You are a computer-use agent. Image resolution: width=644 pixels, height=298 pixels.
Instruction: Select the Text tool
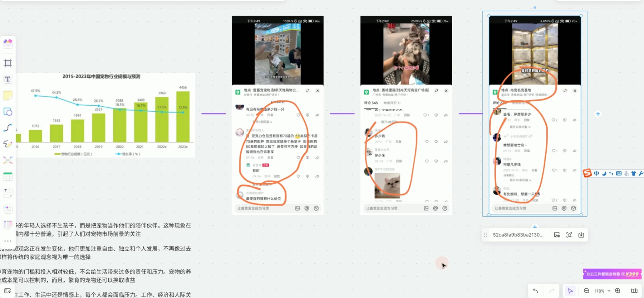(8, 79)
